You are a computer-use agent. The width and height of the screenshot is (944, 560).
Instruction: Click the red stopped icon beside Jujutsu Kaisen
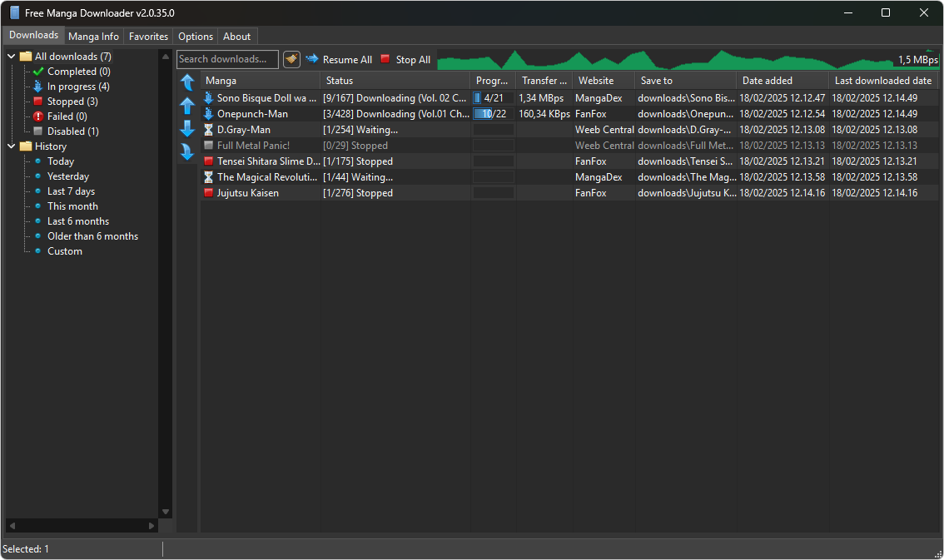(208, 192)
